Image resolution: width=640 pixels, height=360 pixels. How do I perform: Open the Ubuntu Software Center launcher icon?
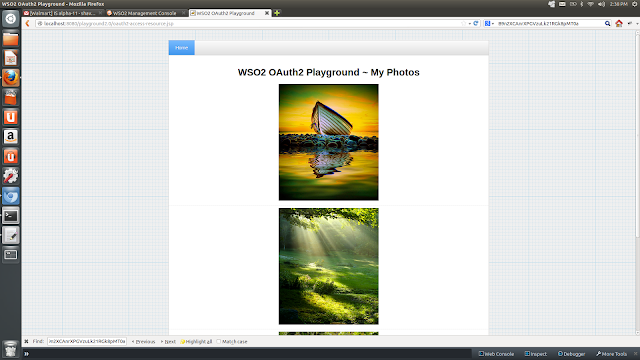coord(11,98)
